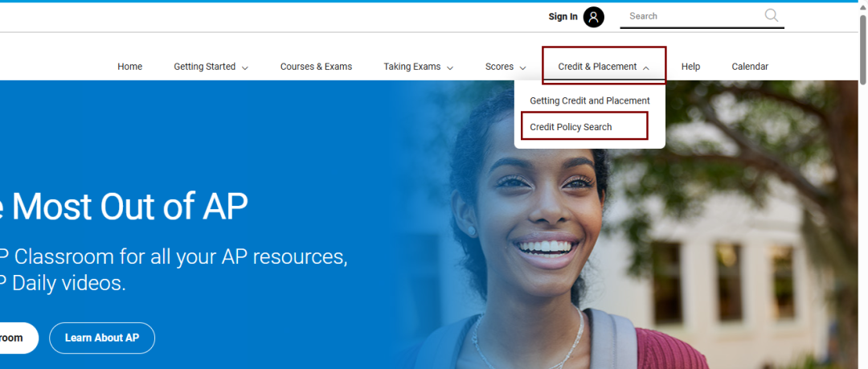Viewport: 868px width, 369px height.
Task: Click the Learn About AP button
Action: pos(102,338)
